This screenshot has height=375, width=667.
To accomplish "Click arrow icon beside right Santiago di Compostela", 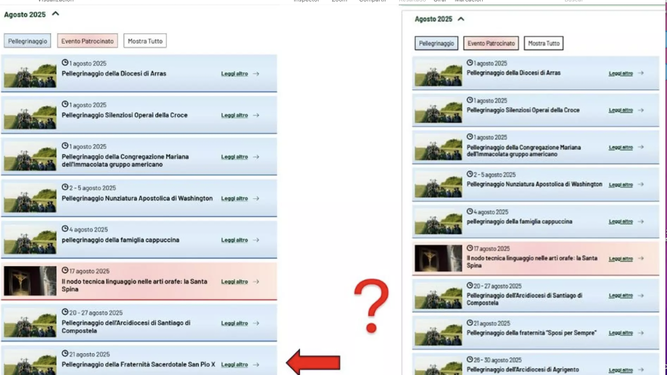I will click(641, 295).
